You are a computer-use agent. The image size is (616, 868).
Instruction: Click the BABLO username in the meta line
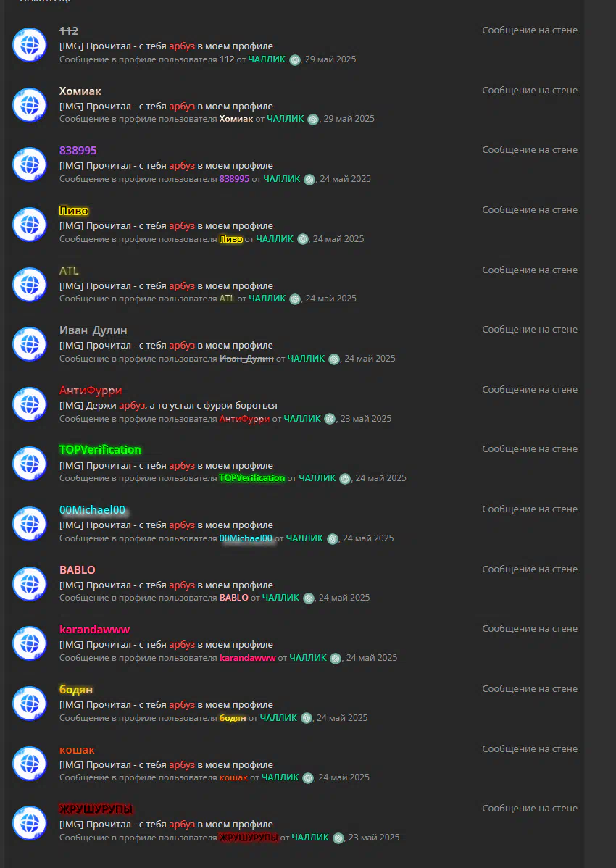pos(233,598)
